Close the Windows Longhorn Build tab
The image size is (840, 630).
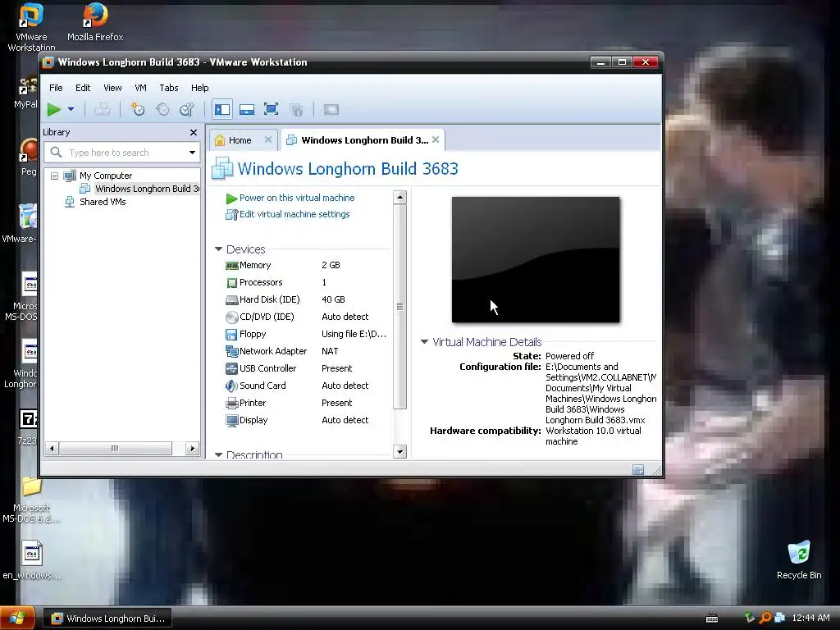tap(436, 139)
